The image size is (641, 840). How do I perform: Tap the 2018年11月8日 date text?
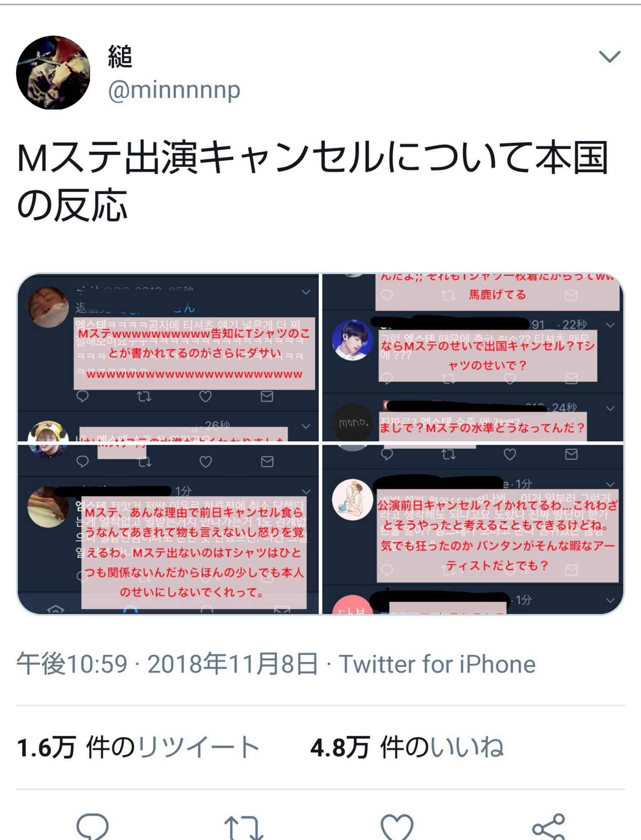[233, 664]
